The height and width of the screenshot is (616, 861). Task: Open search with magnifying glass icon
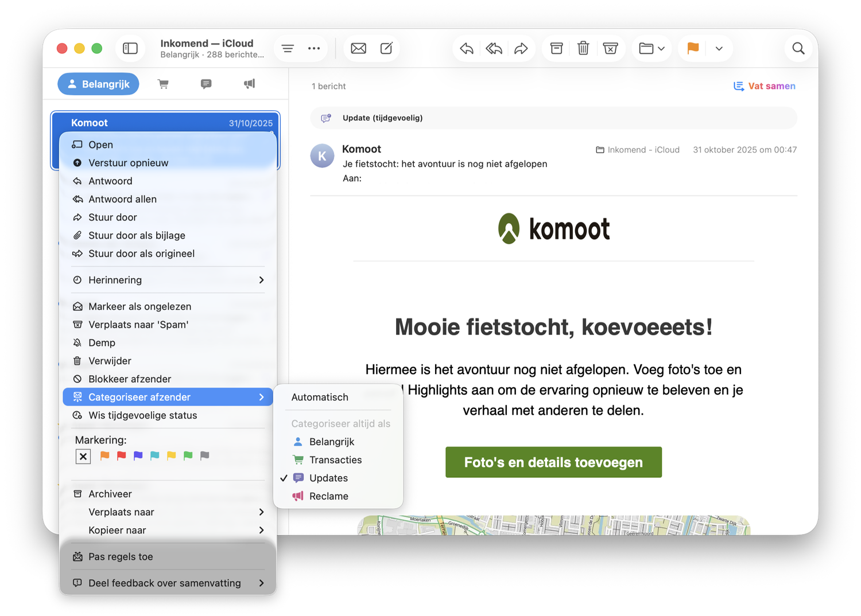798,49
